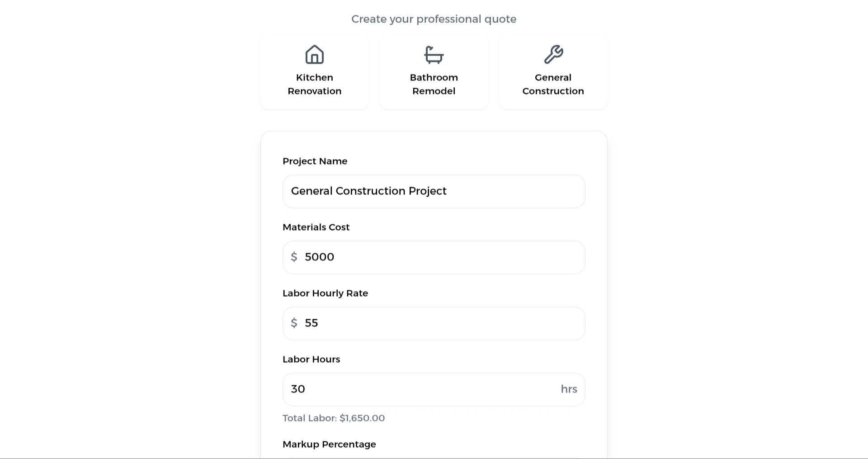
Task: Focus the Project Name text field
Action: [434, 191]
